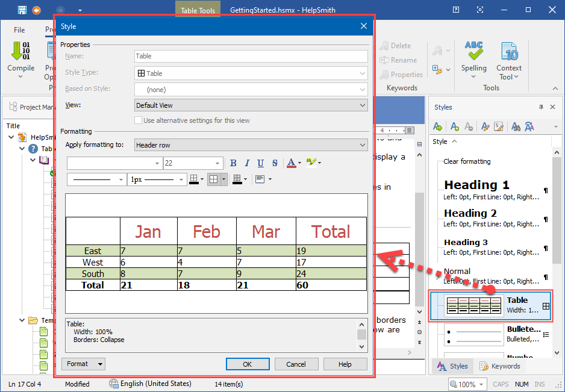Open the font size dropdown

218,163
